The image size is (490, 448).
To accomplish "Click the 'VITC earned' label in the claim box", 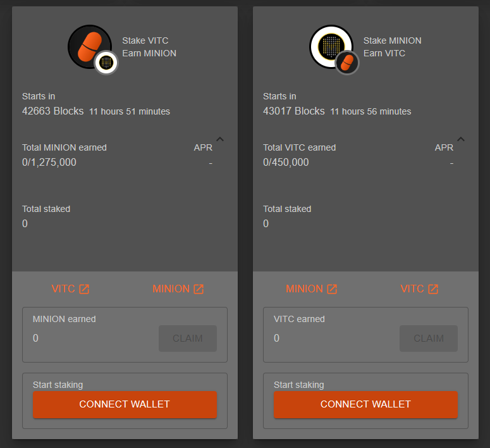I will tap(300, 319).
